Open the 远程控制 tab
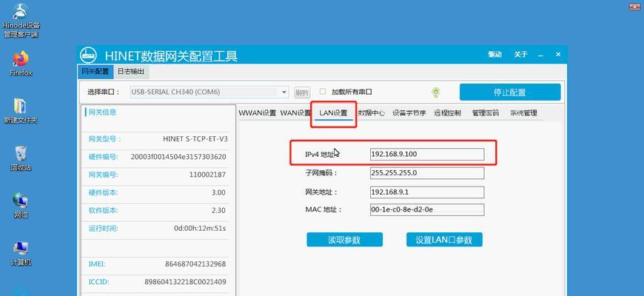This screenshot has height=296, width=644. [447, 113]
